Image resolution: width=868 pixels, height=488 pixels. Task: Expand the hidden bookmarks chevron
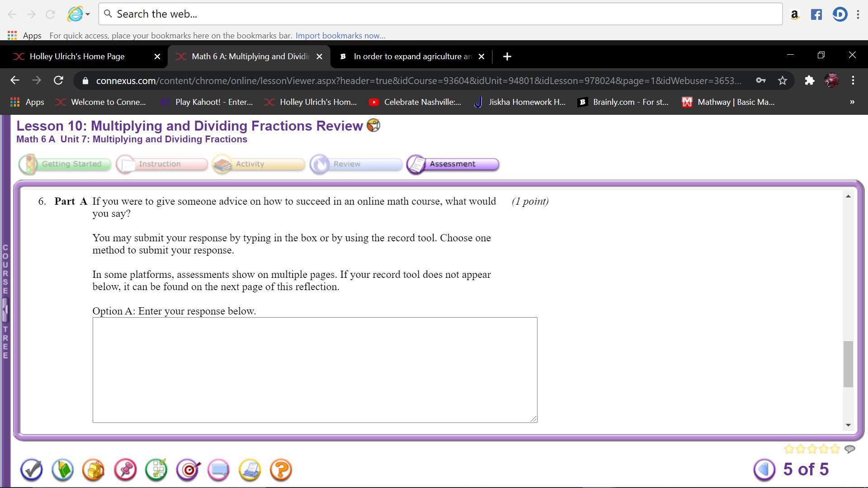click(x=852, y=102)
